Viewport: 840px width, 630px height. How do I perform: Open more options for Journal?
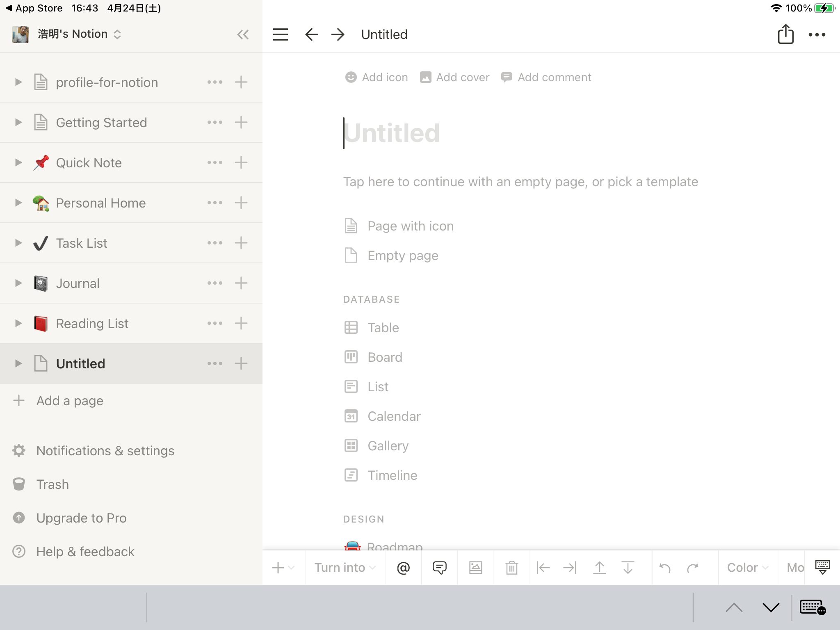tap(215, 283)
